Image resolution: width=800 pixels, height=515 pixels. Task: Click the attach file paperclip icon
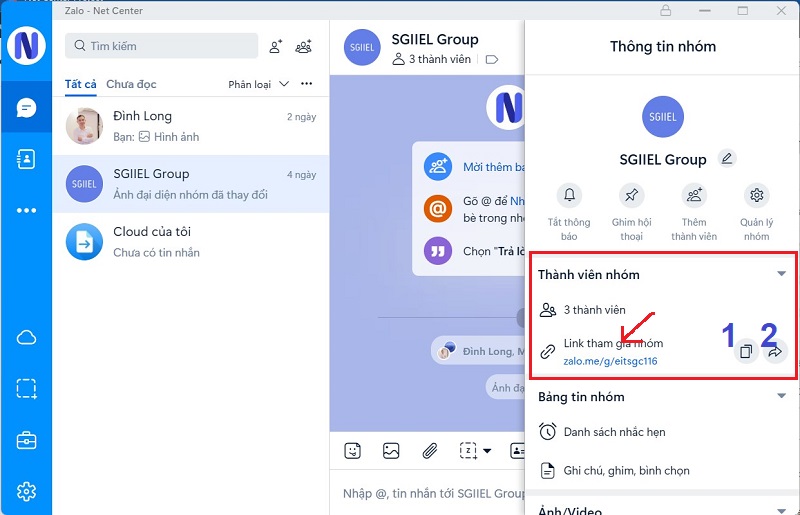tap(430, 451)
